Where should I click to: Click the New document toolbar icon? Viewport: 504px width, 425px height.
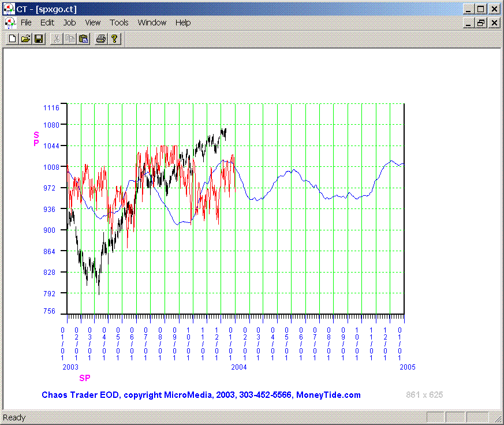12,39
